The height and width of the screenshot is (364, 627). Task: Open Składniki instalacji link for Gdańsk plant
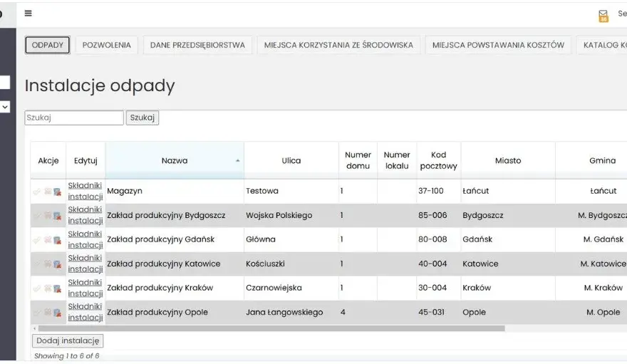pyautogui.click(x=85, y=239)
